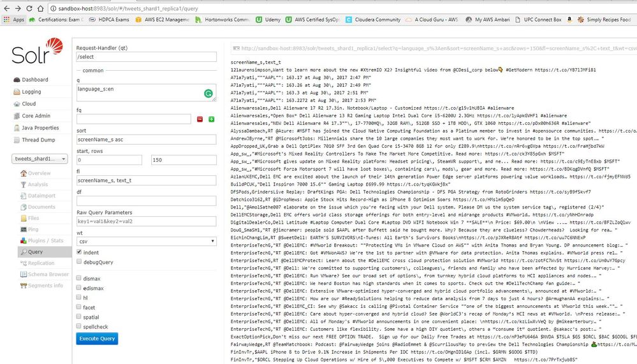The image size is (637, 364).
Task: Click the Request-Handler /select field
Action: coord(146,57)
